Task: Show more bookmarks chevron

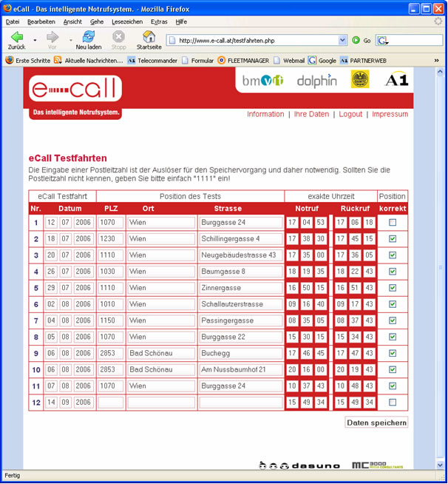Action: pyautogui.click(x=437, y=61)
